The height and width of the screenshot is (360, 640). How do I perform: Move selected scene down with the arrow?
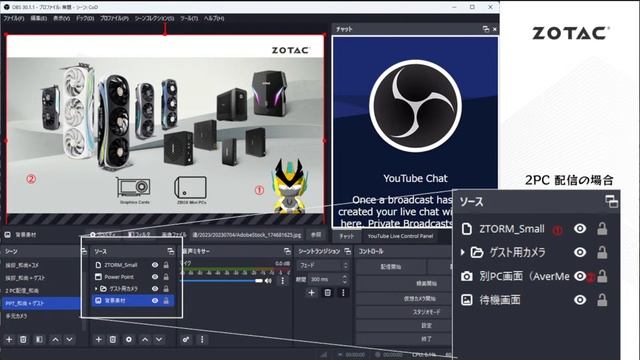[x=69, y=339]
